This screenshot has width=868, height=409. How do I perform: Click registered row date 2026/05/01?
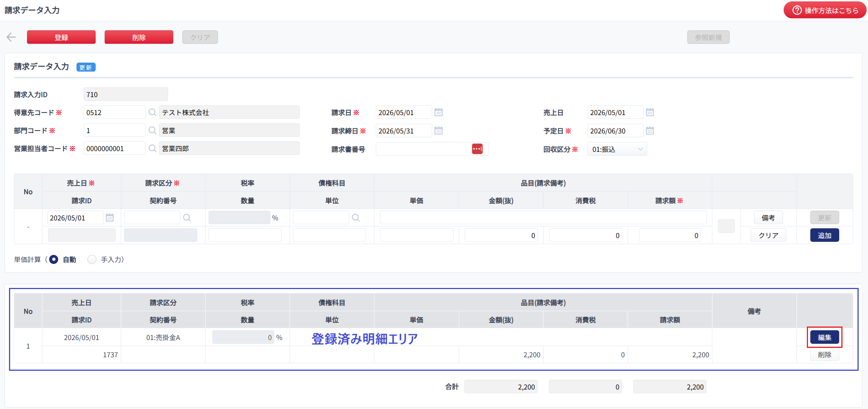pyautogui.click(x=81, y=337)
